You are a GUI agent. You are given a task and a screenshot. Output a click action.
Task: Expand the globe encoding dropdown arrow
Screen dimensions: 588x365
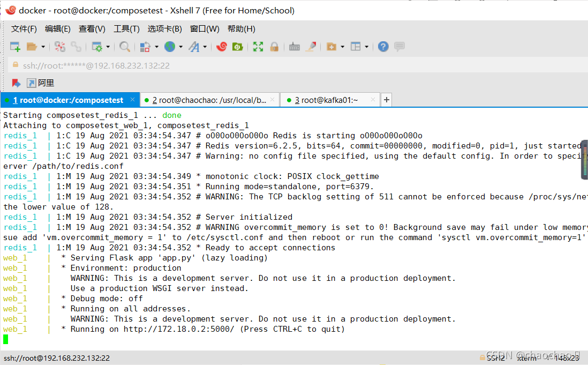tap(179, 47)
